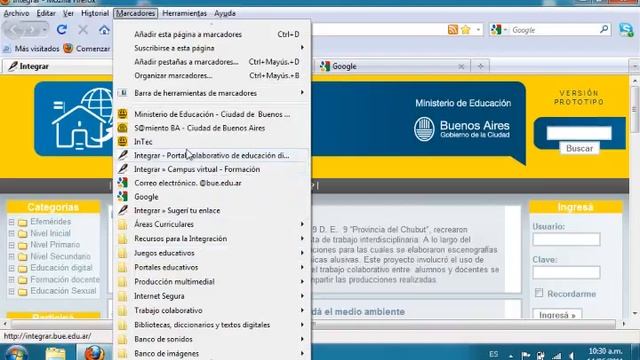Image resolution: width=640 pixels, height=360 pixels.
Task: Expand the Efemérides category
Action: 11,222
